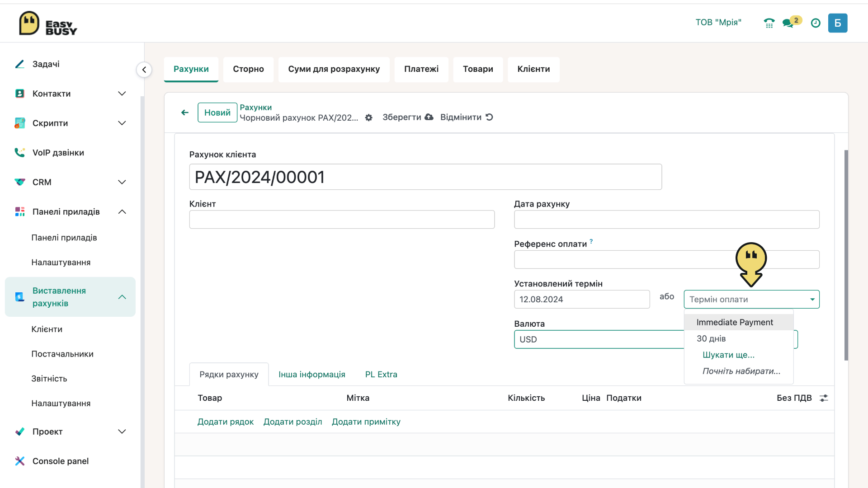This screenshot has width=868, height=488.
Task: Click the VoIP дзвінки phone icon
Action: pyautogui.click(x=19, y=152)
